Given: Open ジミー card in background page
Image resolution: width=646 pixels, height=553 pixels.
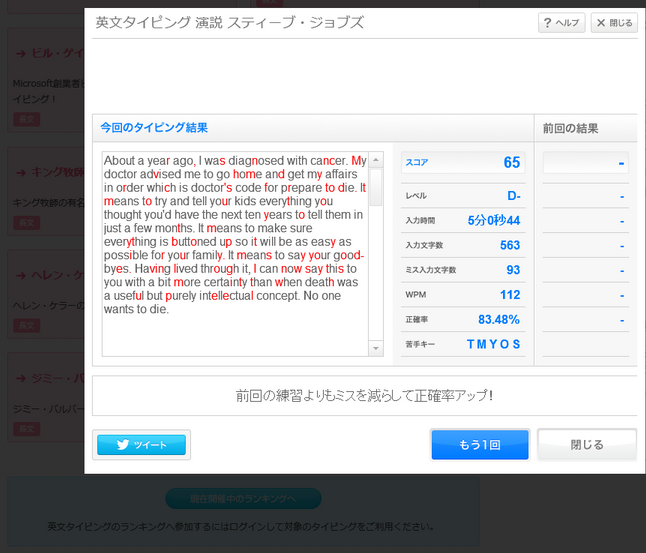Looking at the screenshot, I should point(46,397).
